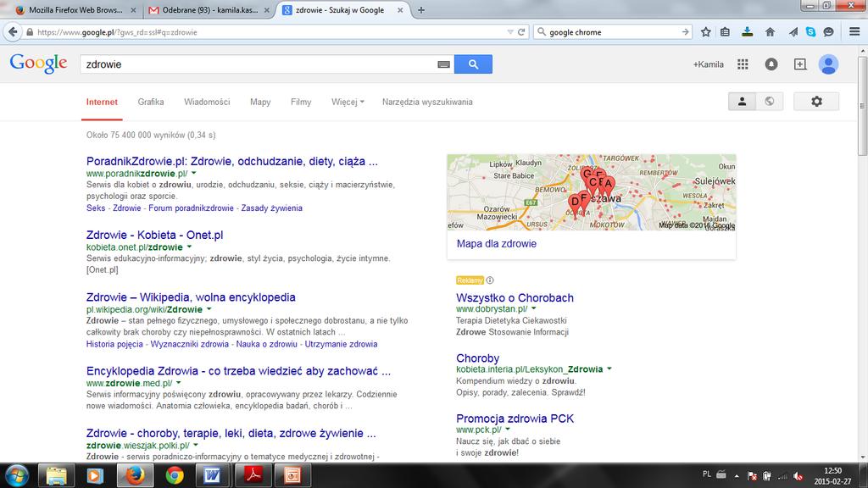Switch to the Mapy tab
The height and width of the screenshot is (488, 868).
260,102
